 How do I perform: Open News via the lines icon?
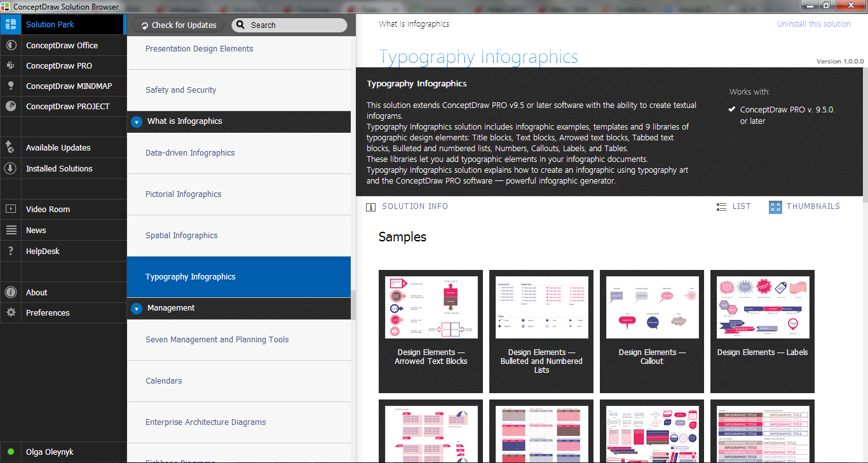(11, 231)
